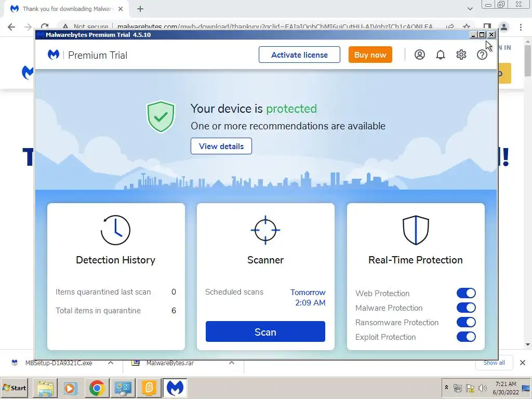
Task: Disable Ransomware Protection switch
Action: point(466,322)
